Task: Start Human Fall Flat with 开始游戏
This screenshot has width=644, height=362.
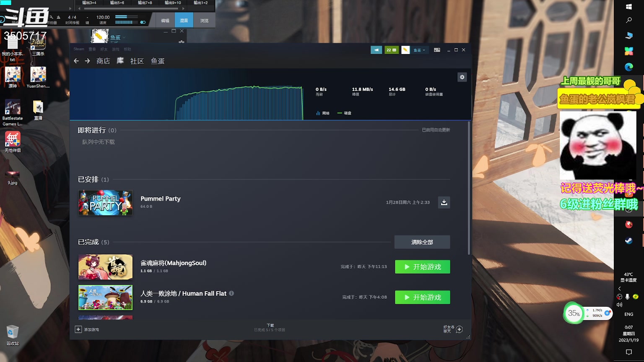Action: 423,297
